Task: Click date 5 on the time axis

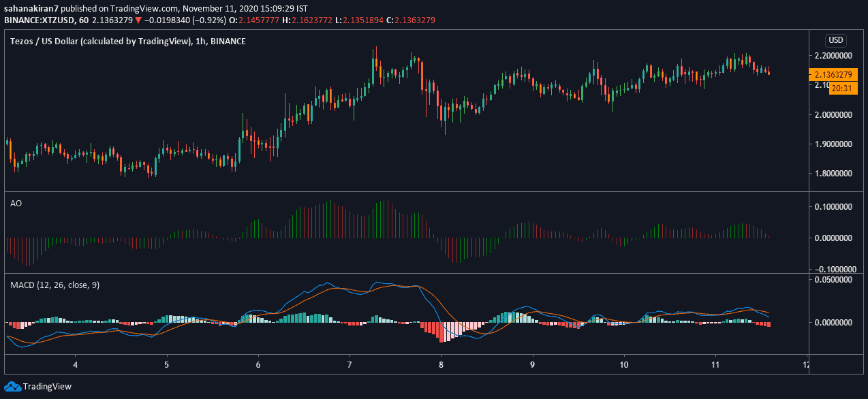Action: click(x=167, y=364)
